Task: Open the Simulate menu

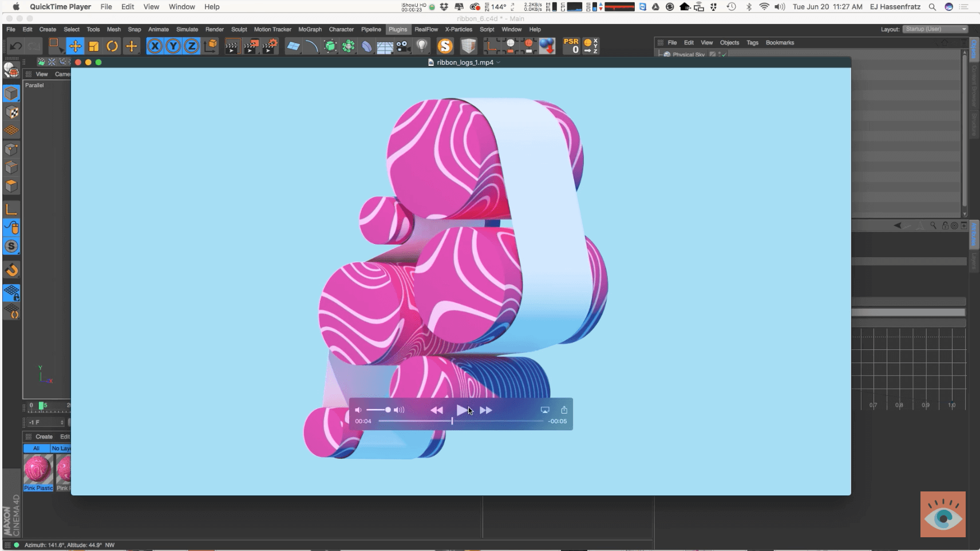Action: 187,29
